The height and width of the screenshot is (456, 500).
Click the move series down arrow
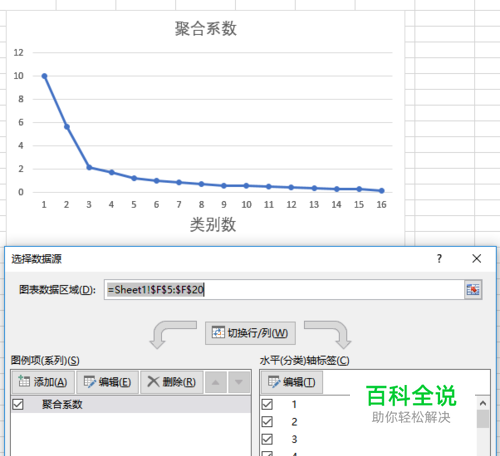coord(239,382)
